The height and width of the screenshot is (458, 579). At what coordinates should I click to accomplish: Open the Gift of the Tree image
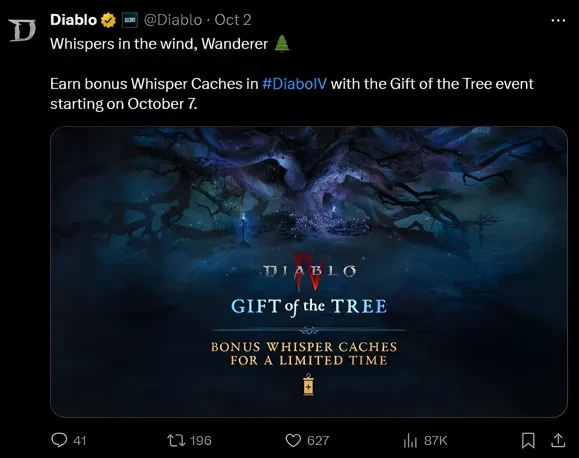tap(309, 272)
